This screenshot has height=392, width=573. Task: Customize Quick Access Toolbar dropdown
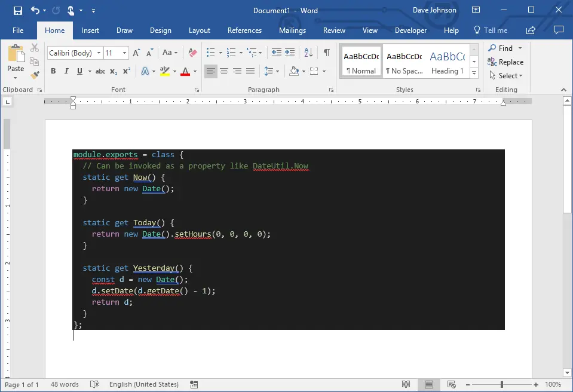[x=94, y=11]
